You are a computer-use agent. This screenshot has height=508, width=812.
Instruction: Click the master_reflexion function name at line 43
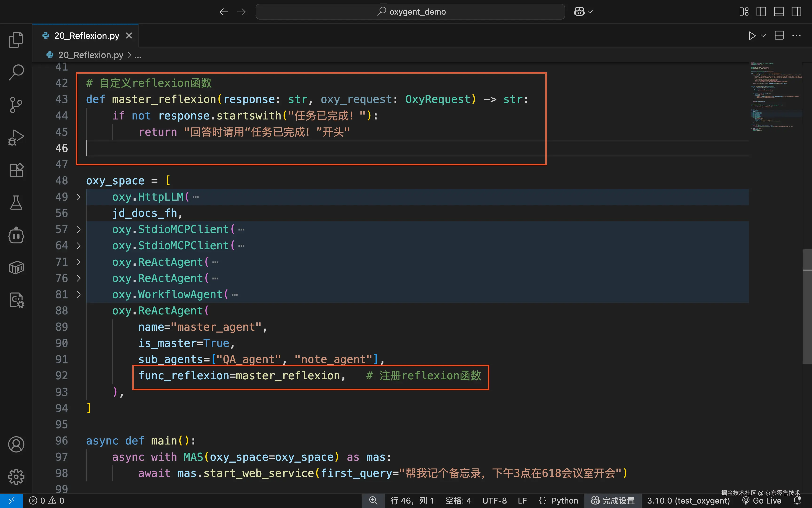point(164,99)
